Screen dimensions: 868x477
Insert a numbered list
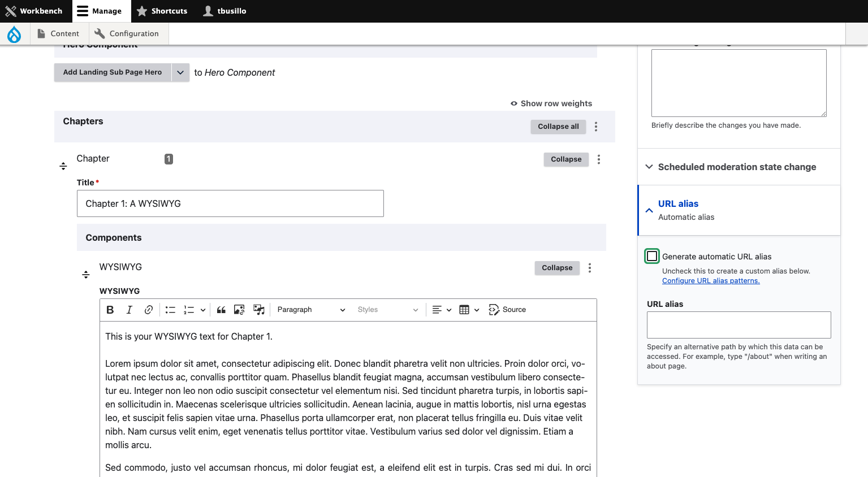coord(189,310)
